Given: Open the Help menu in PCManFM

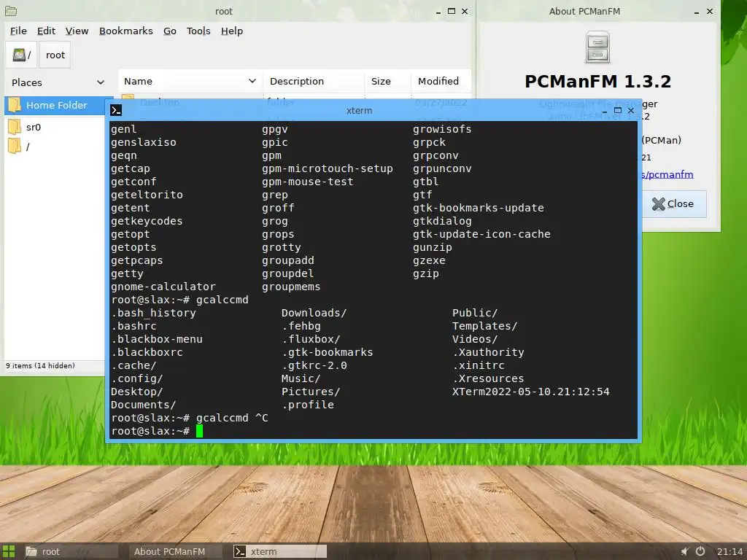Looking at the screenshot, I should click(x=231, y=31).
